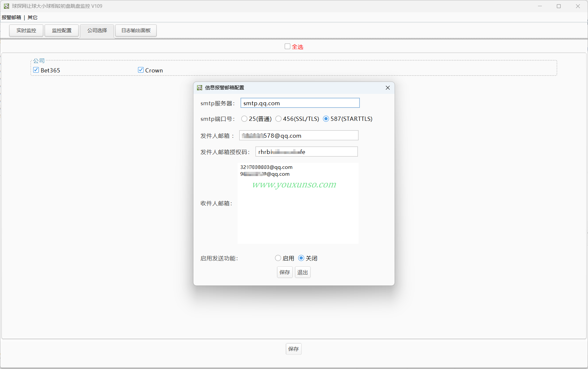This screenshot has height=369, width=588.
Task: Minimize the main application window
Action: 540,6
